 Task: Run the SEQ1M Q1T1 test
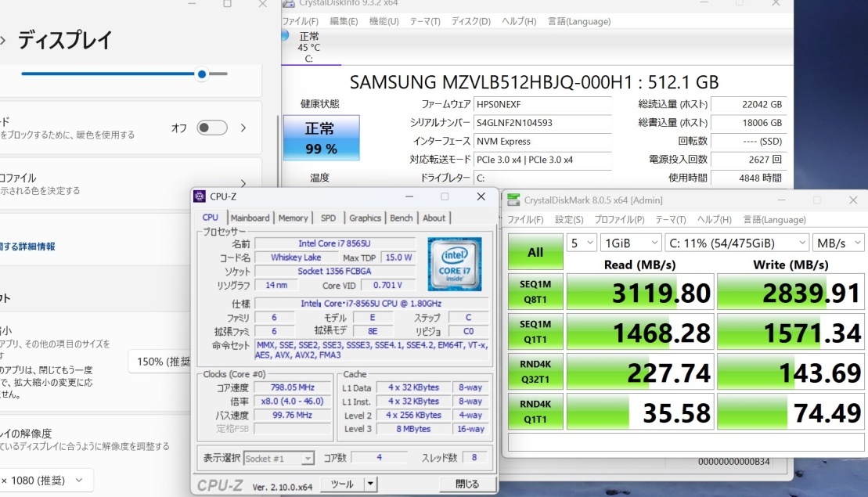(x=535, y=332)
